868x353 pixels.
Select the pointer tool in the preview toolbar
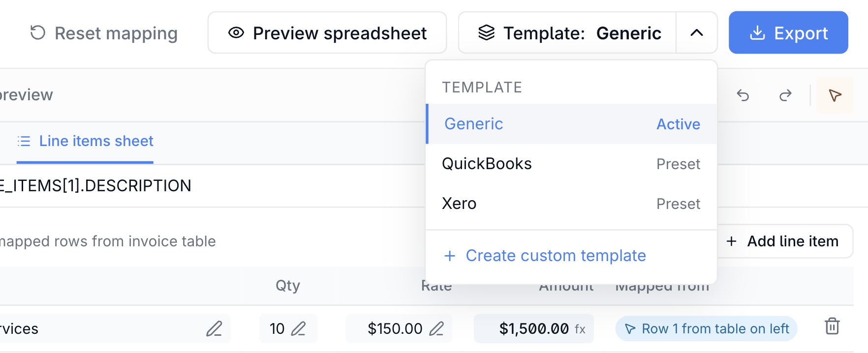click(x=835, y=96)
